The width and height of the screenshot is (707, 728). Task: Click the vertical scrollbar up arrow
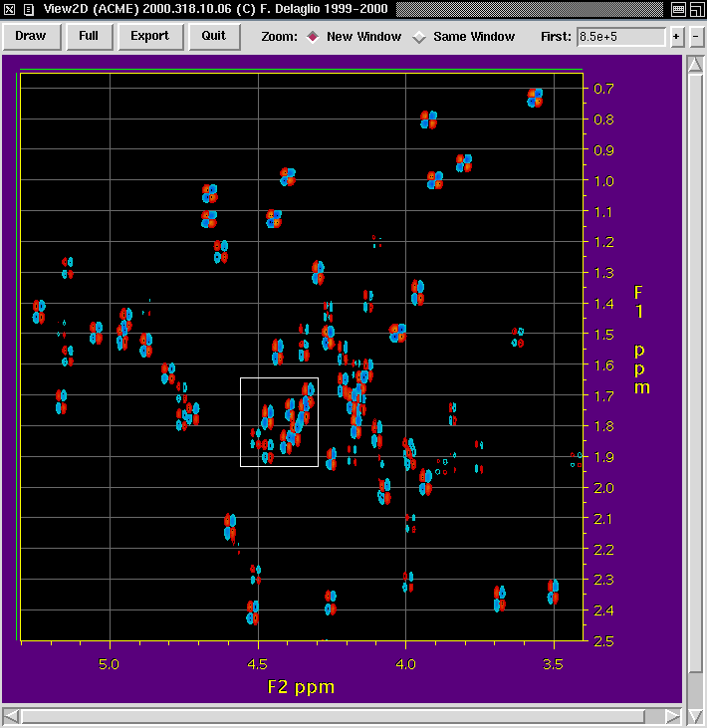[x=694, y=64]
